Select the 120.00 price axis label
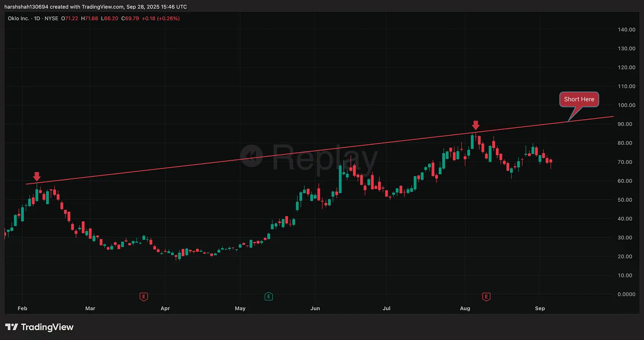Image resolution: width=644 pixels, height=340 pixels. click(627, 67)
